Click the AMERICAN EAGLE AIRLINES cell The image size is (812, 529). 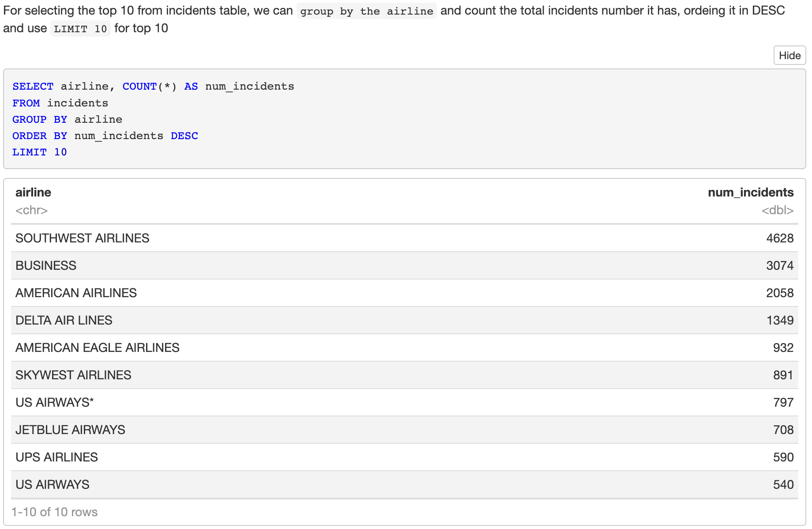tap(97, 348)
